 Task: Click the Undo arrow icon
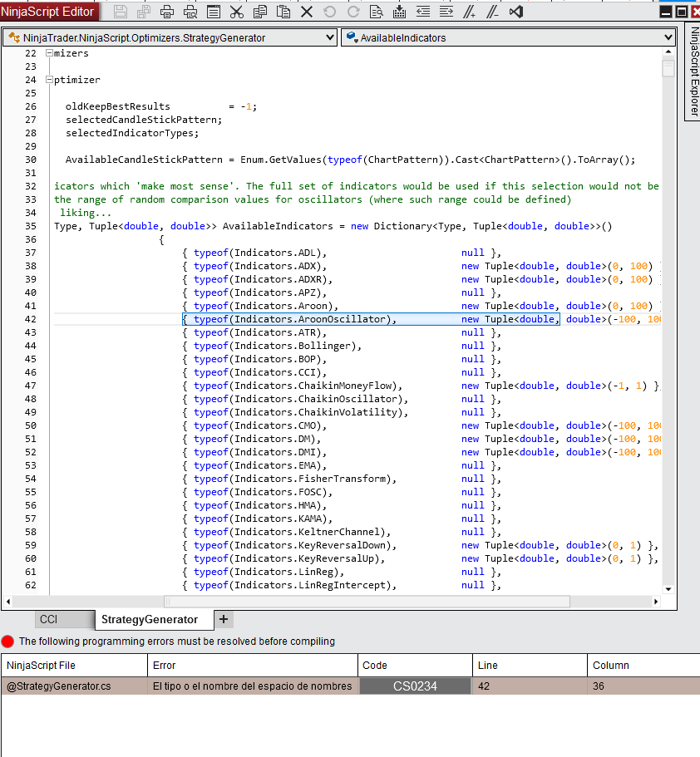pos(330,12)
